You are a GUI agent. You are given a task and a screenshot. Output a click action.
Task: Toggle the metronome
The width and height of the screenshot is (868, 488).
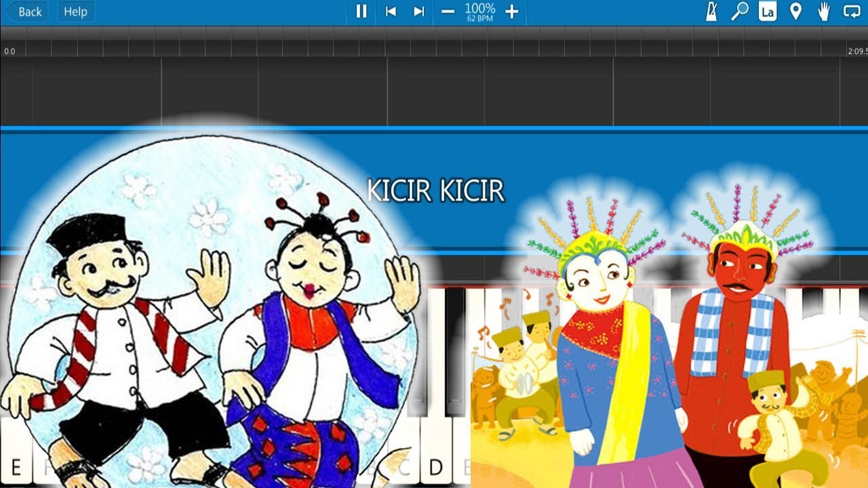click(711, 12)
